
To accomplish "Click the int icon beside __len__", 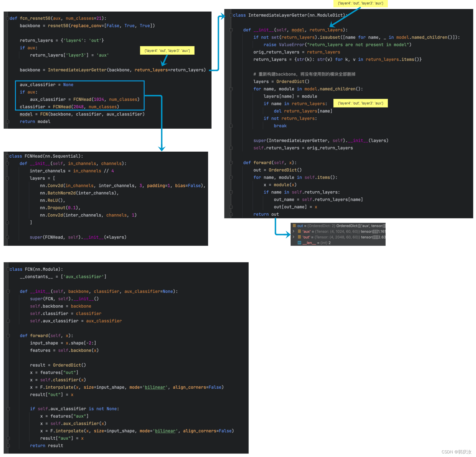I will point(299,243).
